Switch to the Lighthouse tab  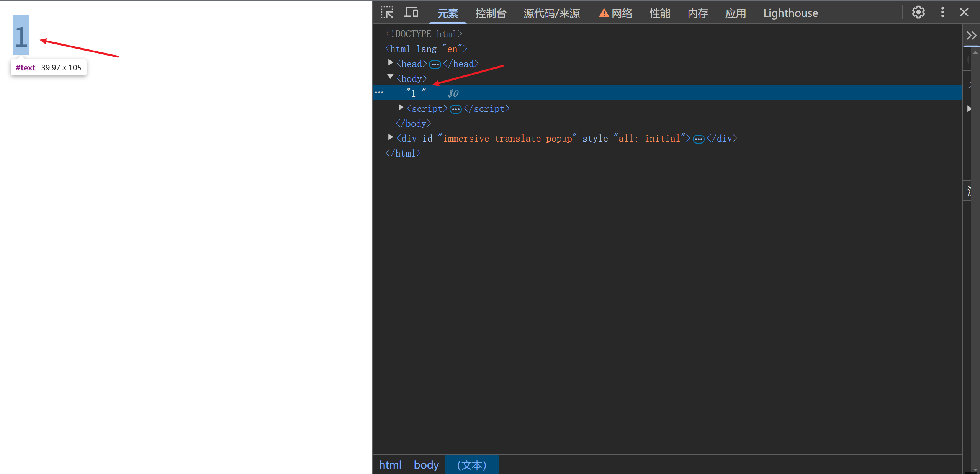click(x=790, y=13)
